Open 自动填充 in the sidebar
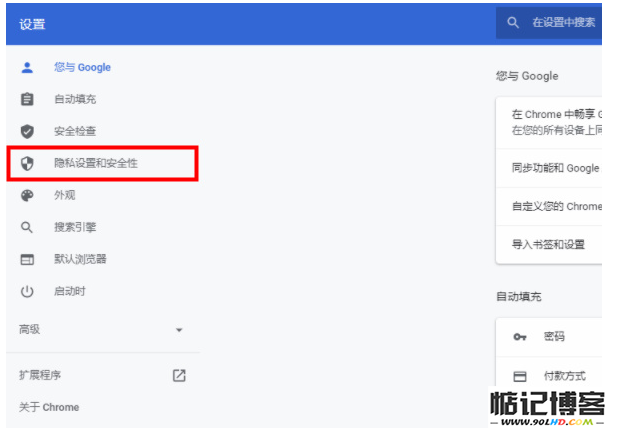This screenshot has height=445, width=620. pos(75,99)
